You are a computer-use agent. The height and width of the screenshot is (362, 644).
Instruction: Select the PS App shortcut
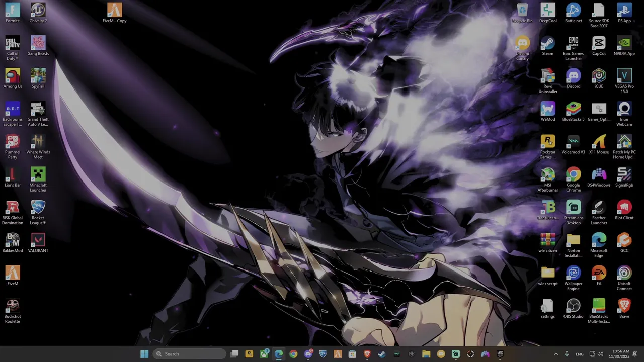[x=624, y=13]
